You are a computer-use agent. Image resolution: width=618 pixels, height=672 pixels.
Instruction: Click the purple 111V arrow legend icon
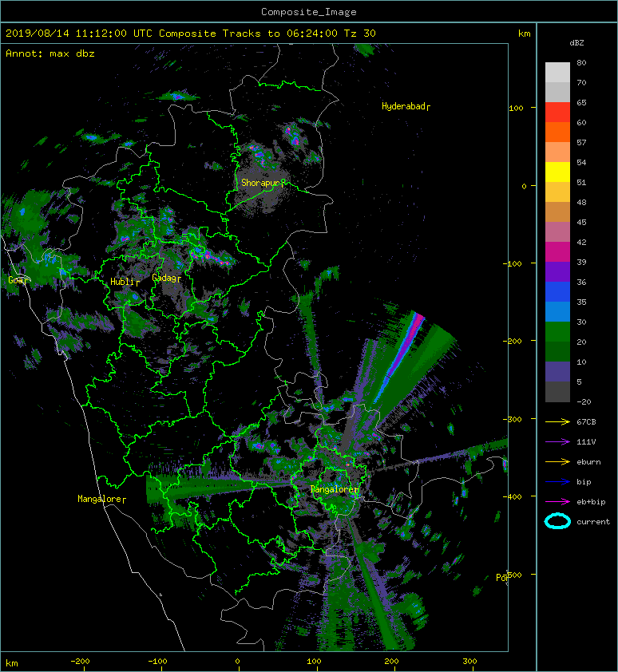click(x=557, y=441)
